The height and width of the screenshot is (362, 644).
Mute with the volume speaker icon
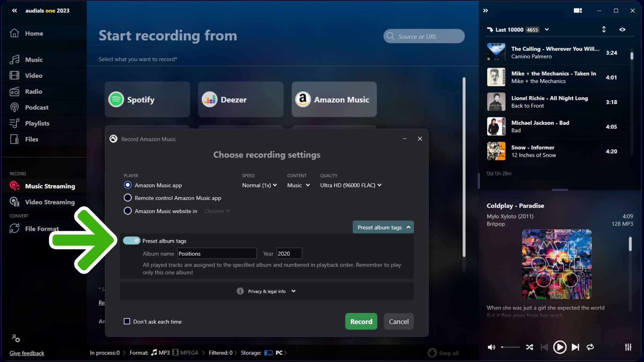[491, 347]
